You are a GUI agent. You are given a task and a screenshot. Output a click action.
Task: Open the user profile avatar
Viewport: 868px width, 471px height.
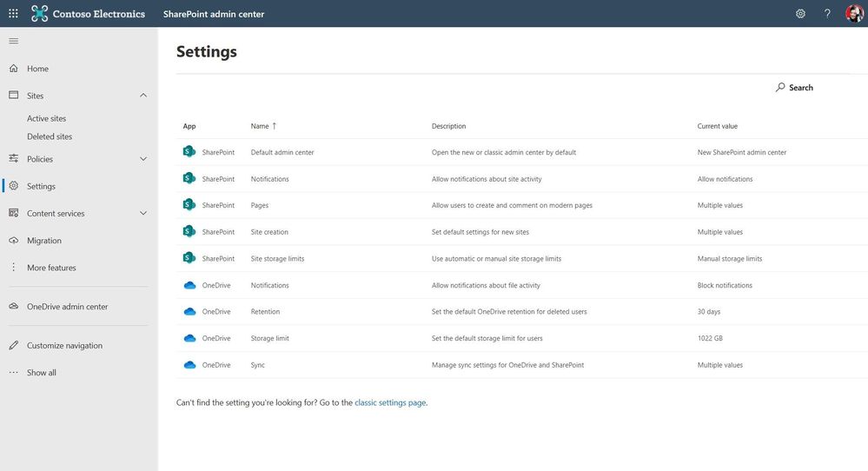853,14
